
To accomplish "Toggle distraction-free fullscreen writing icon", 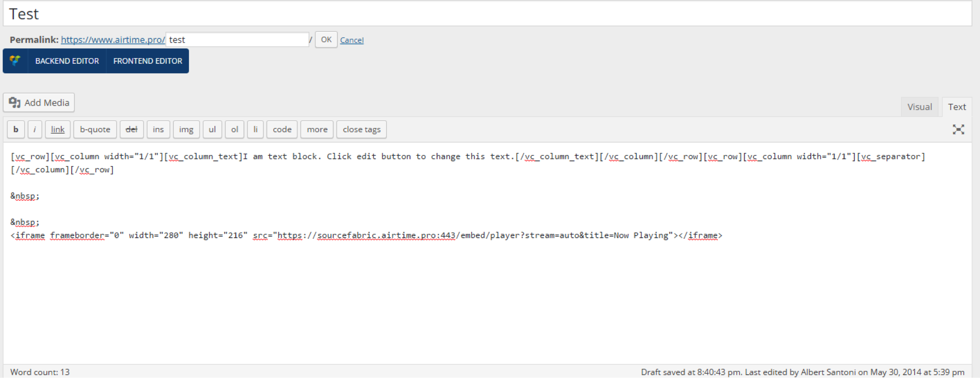I will click(958, 129).
